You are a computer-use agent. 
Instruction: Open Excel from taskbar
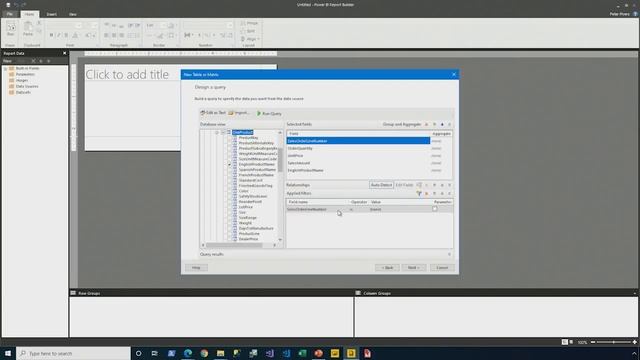(302, 353)
